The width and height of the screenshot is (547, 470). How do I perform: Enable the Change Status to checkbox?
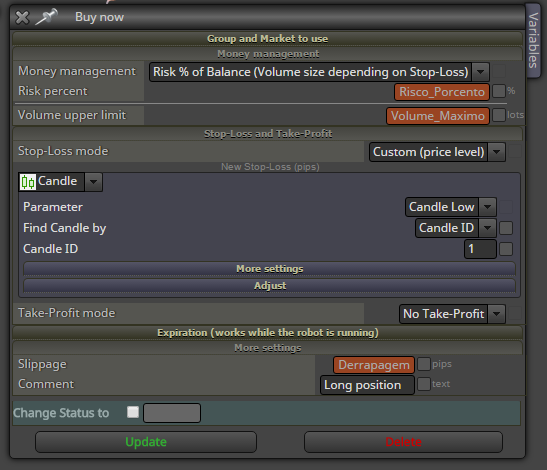(x=133, y=412)
